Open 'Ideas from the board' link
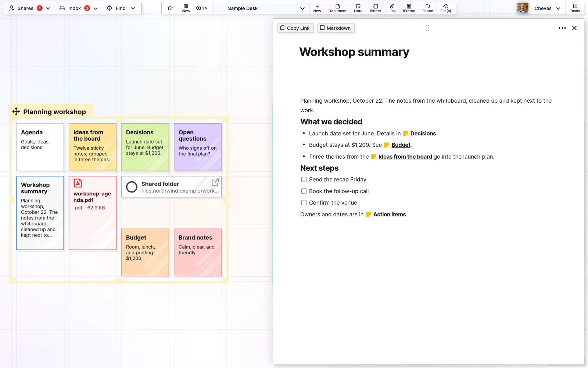This screenshot has width=588, height=368. click(x=405, y=157)
